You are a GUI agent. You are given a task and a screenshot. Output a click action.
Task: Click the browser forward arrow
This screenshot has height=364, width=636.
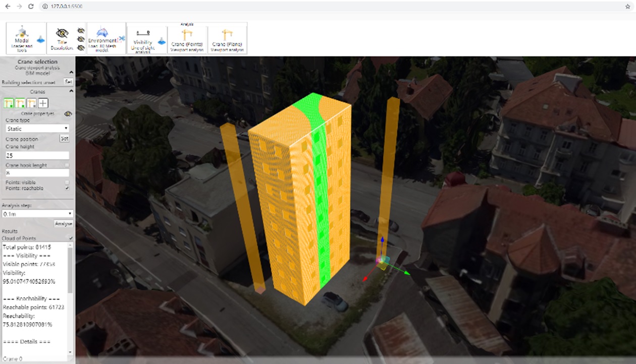point(19,7)
